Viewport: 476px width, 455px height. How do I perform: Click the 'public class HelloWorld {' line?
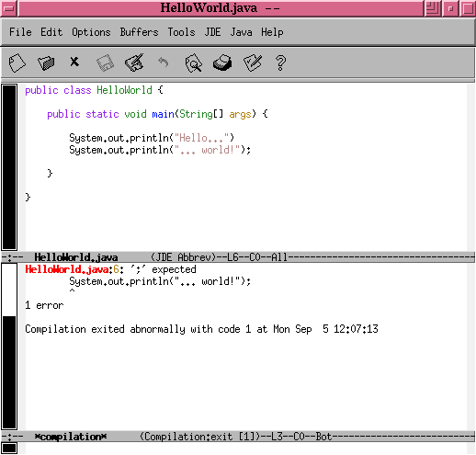pos(94,90)
